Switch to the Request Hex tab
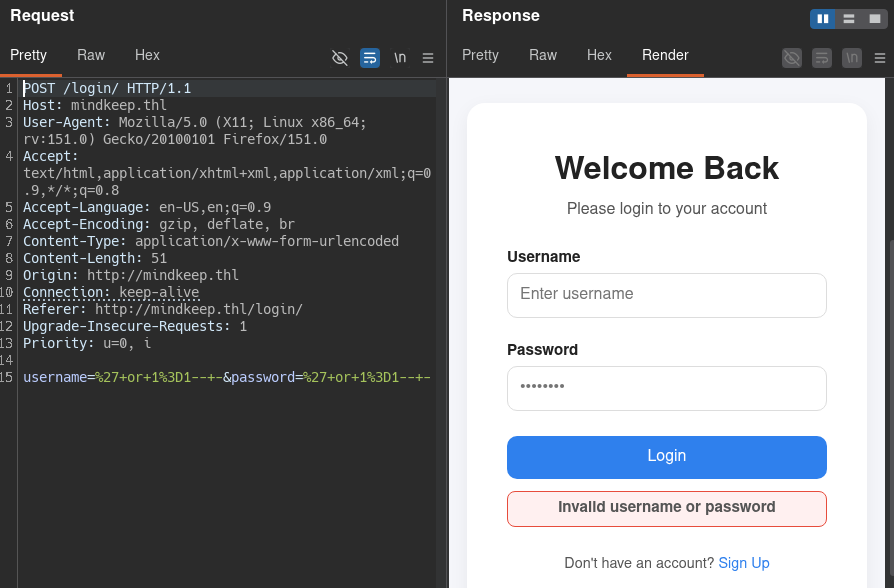This screenshot has height=588, width=894. point(147,55)
